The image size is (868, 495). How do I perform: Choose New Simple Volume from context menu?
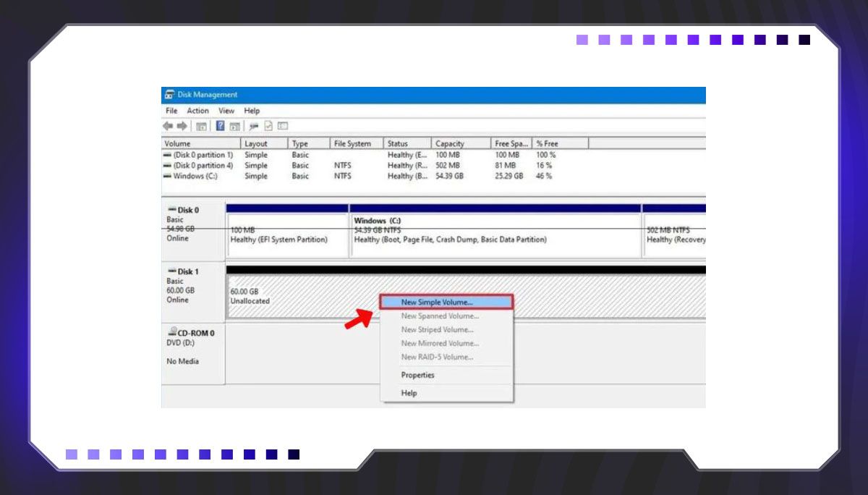[437, 302]
